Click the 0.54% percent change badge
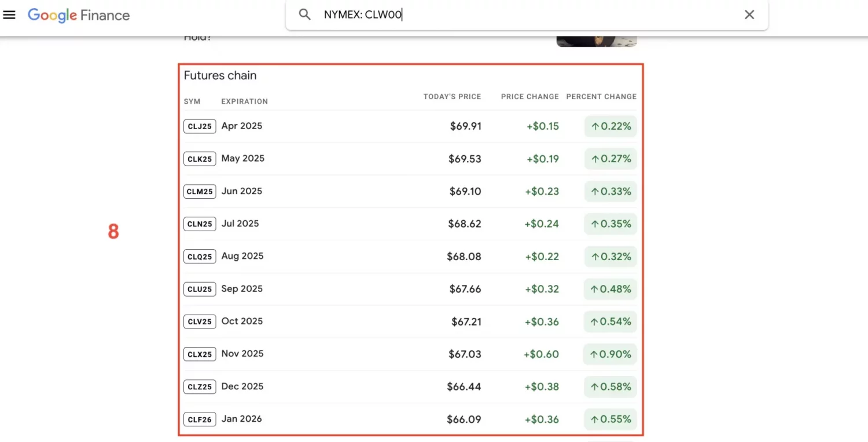This screenshot has width=868, height=442. 610,322
